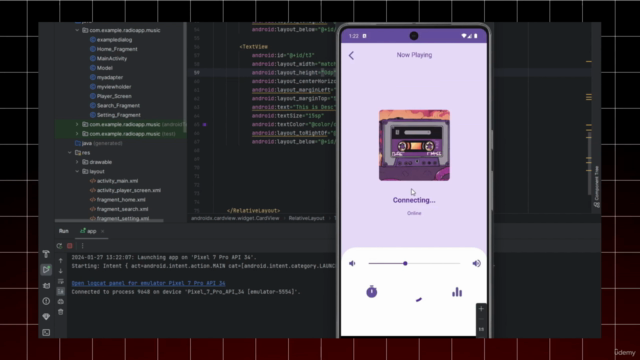The width and height of the screenshot is (640, 360).
Task: Expand the drawable folder
Action: click(77, 162)
